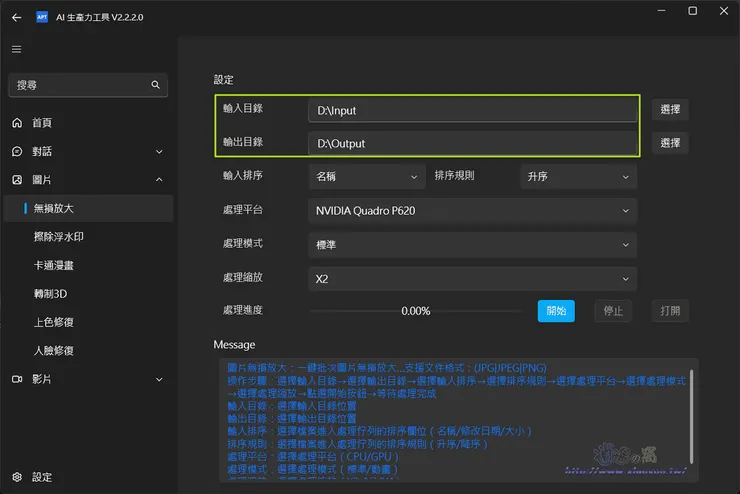This screenshot has height=494, width=740.
Task: Click the 處理進度 progress bar at 0.00%
Action: click(416, 311)
